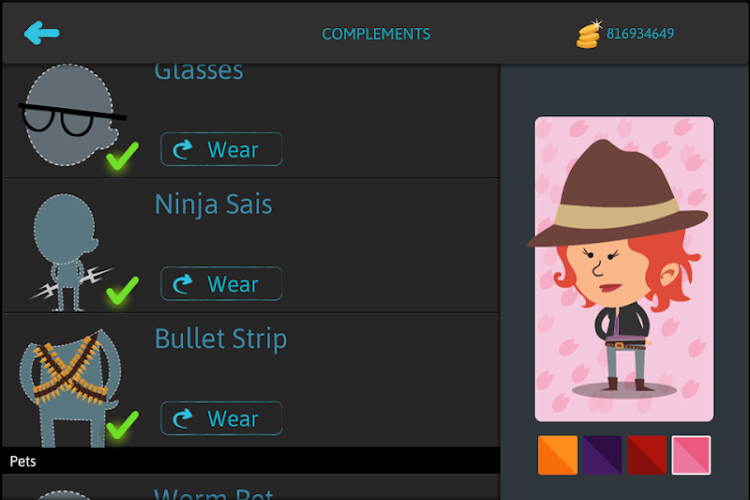Choose the orange background swatch
This screenshot has width=750, height=500.
[x=558, y=455]
